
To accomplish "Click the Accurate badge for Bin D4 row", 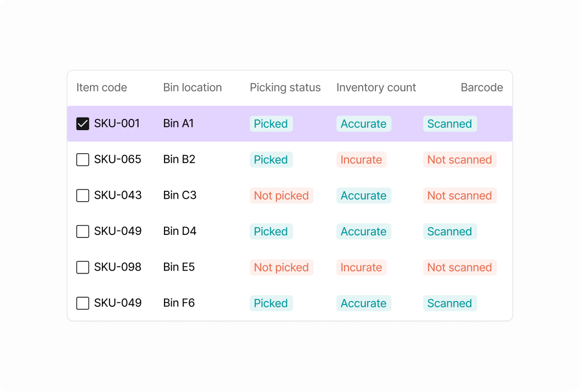I will pyautogui.click(x=364, y=231).
